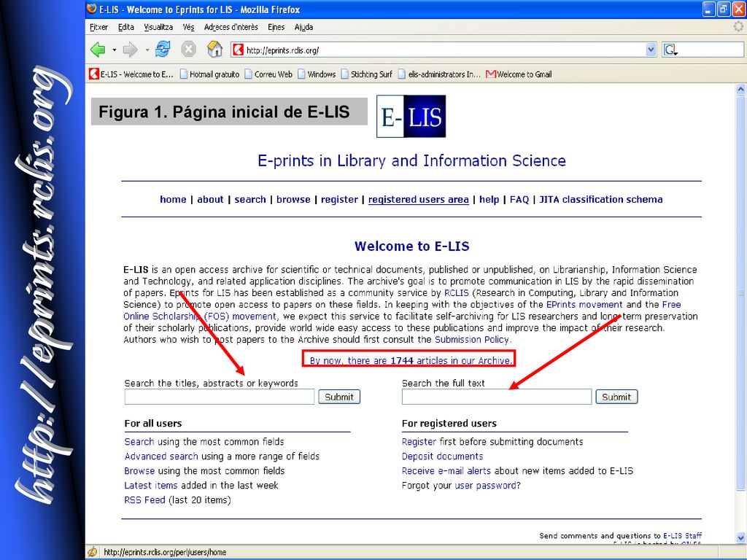The width and height of the screenshot is (747, 560).
Task: Open the Forward button history dropdown arrow
Action: coord(147,50)
